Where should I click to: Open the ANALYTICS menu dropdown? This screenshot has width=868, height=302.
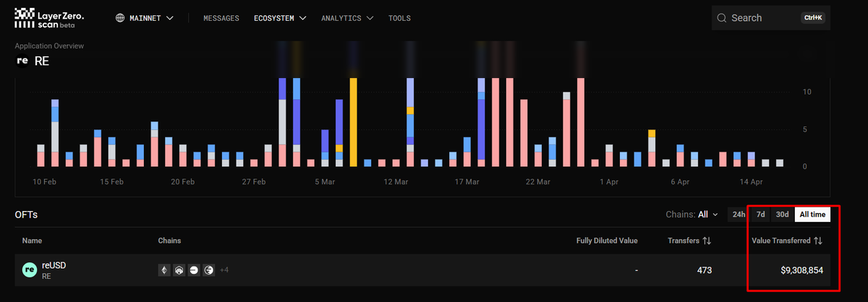(x=347, y=18)
